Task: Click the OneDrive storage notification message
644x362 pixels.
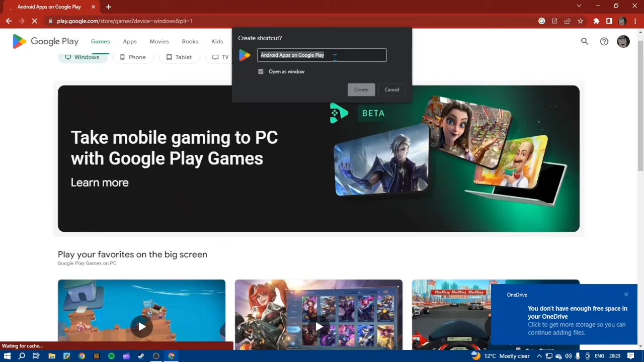Action: pos(578,320)
